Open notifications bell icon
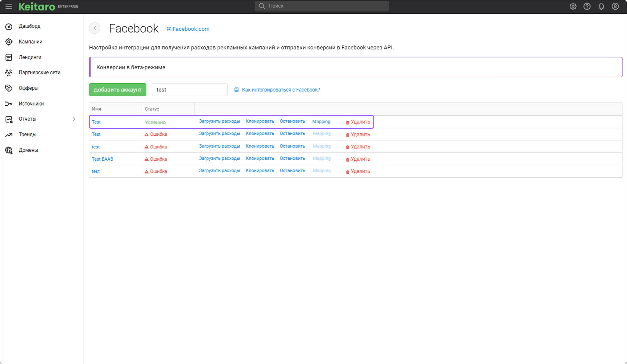Image resolution: width=627 pixels, height=364 pixels. 601,6
